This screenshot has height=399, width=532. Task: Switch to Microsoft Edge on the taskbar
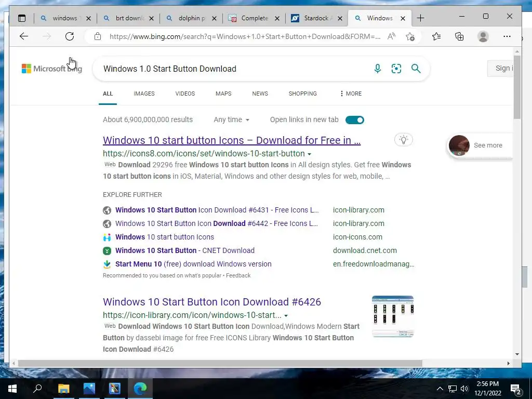point(140,389)
